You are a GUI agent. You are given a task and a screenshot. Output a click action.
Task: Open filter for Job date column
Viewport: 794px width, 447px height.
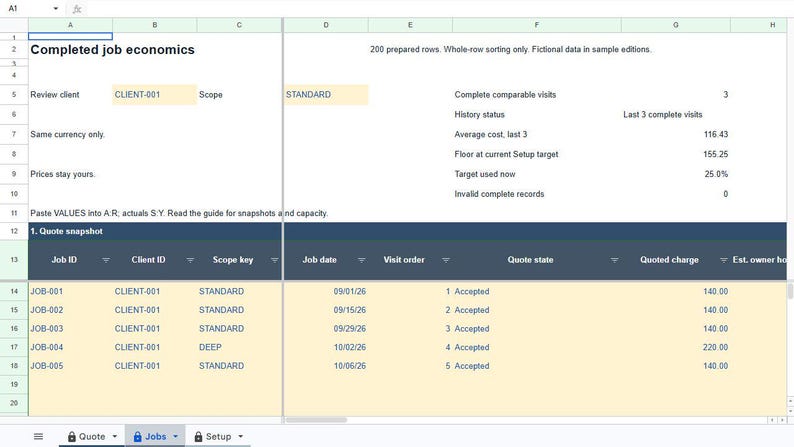coord(362,260)
